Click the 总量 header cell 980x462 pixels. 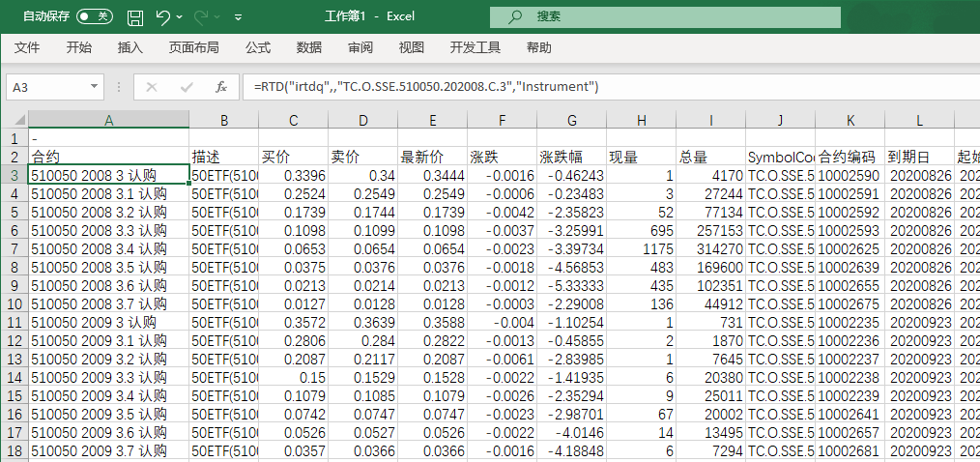(710, 157)
